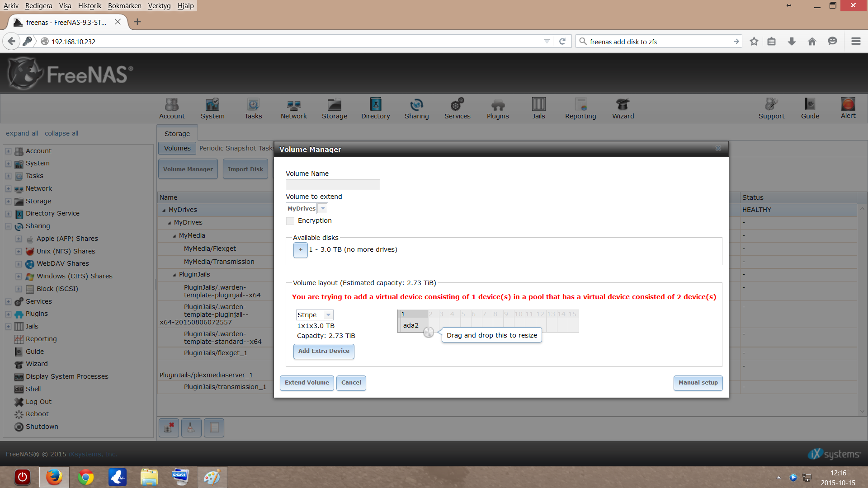Open the System toolbar icon
The image size is (868, 488).
click(x=212, y=109)
